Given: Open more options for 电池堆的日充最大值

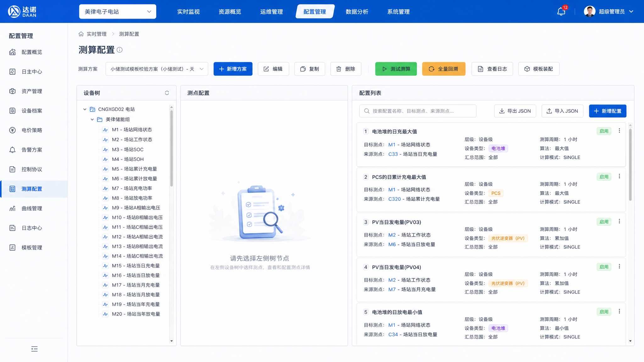Looking at the screenshot, I should [x=619, y=131].
